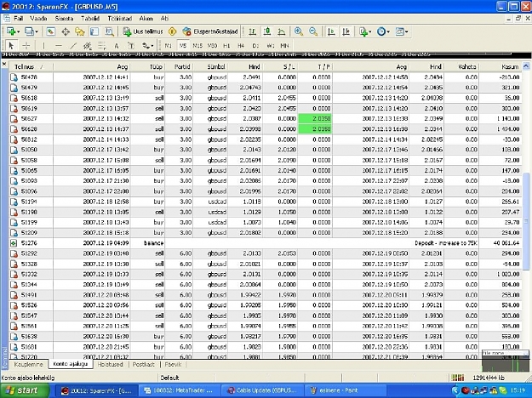
Task: Show the Navigator favorites star icon
Action: pos(80,31)
